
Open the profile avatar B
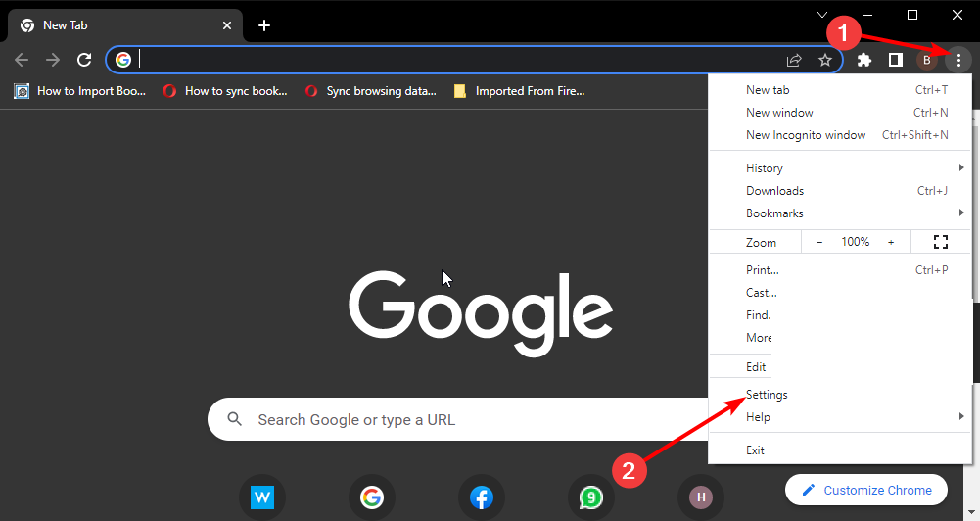tap(927, 60)
